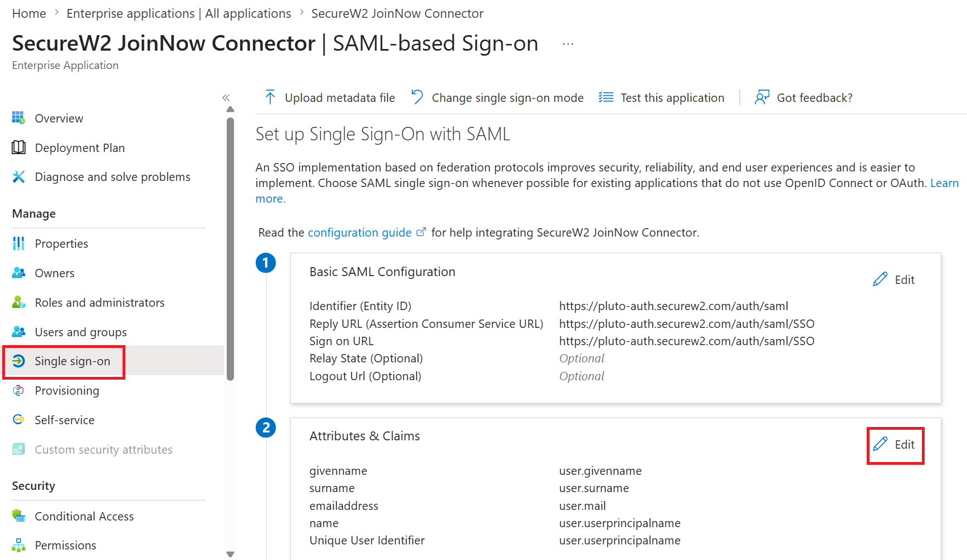The image size is (967, 560).
Task: Click the Deployment Plan book icon
Action: pos(18,148)
